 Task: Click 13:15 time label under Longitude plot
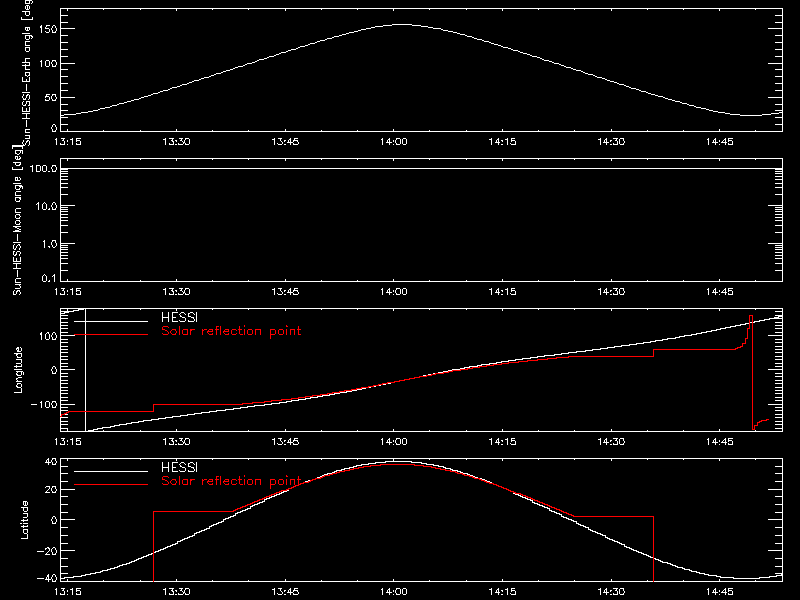[67, 442]
